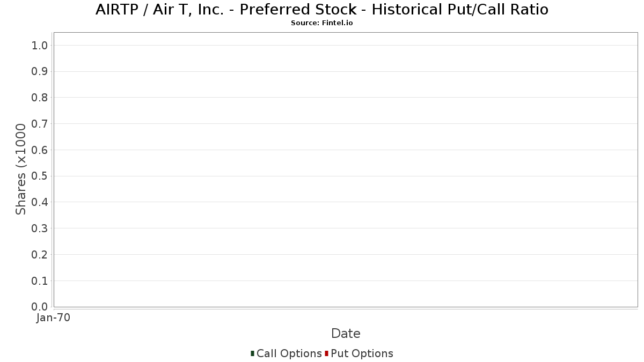Screen dimensions: 644x362
Task: Click the 0.9 y-axis tick label
Action: click(40, 72)
